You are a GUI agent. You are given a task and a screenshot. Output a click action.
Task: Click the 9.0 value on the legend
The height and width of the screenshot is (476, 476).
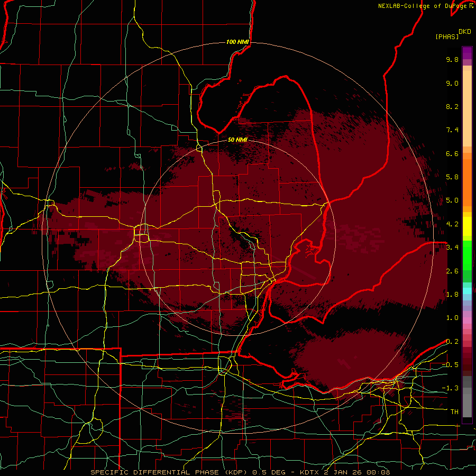click(x=452, y=83)
